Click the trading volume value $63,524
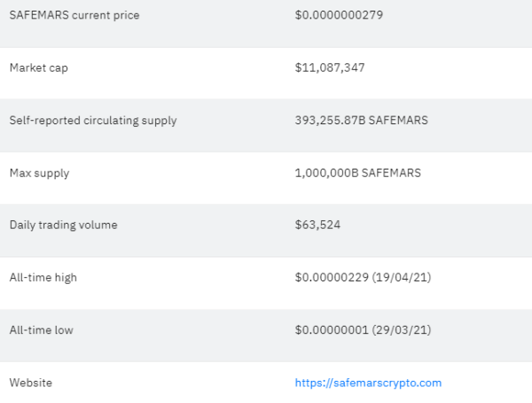The image size is (532, 403). [x=317, y=225]
